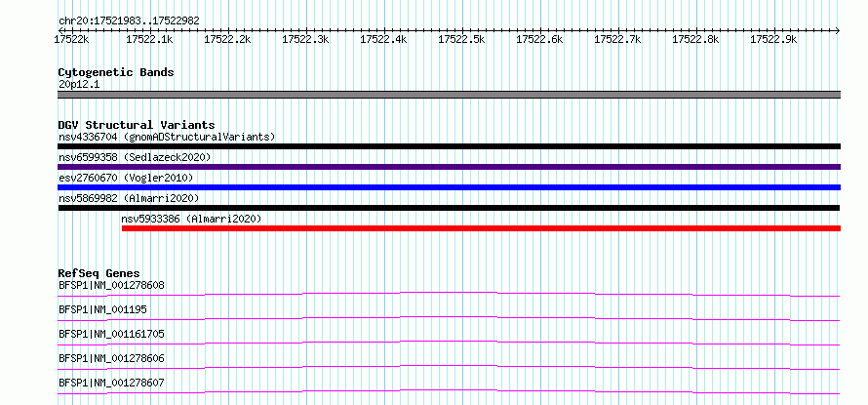Click the Cytogenetic Bands track title
Viewport: 868px width, 405px height.
click(x=116, y=72)
